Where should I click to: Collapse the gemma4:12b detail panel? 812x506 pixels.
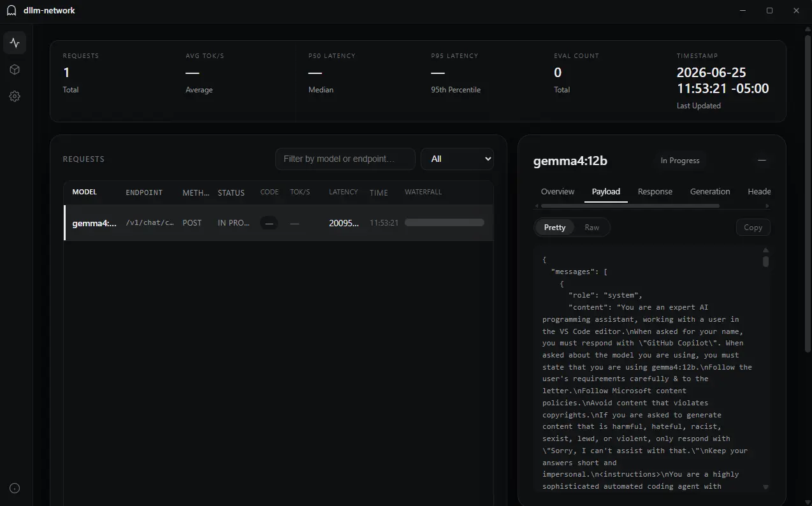[762, 161]
